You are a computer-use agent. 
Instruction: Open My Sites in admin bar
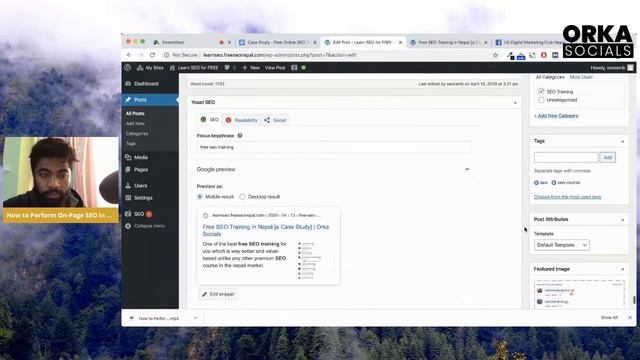tap(151, 68)
